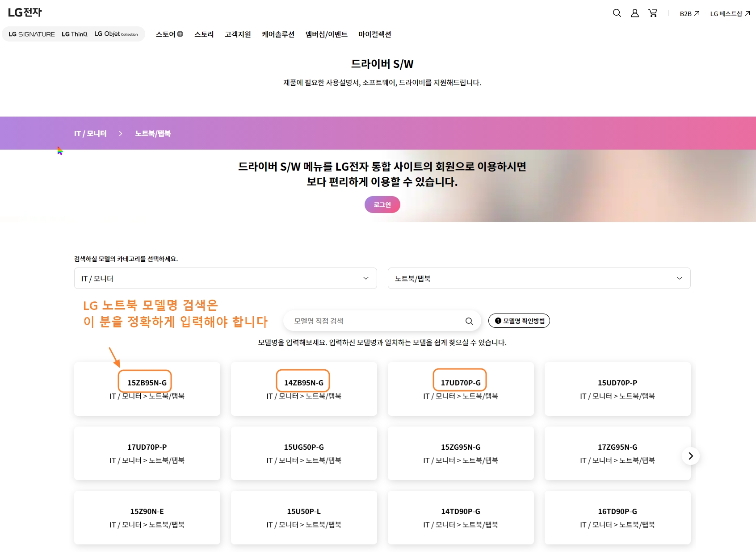Viewport: 756px width, 552px height.
Task: Open the shopping cart icon
Action: click(653, 13)
